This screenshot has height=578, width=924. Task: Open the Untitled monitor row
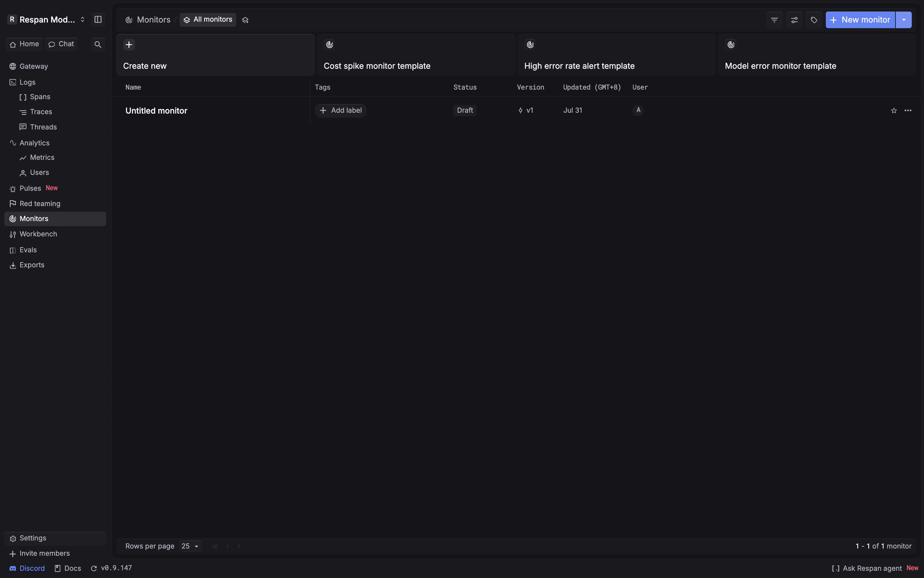tap(517, 110)
